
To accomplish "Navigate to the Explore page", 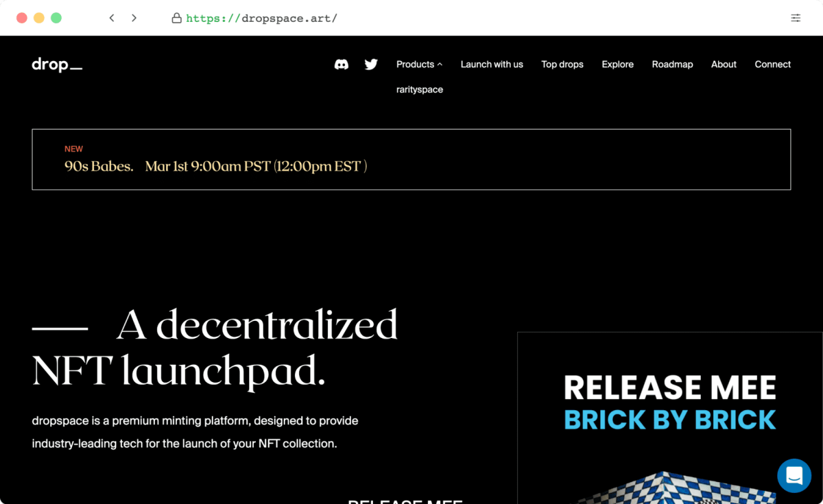I will coord(617,64).
